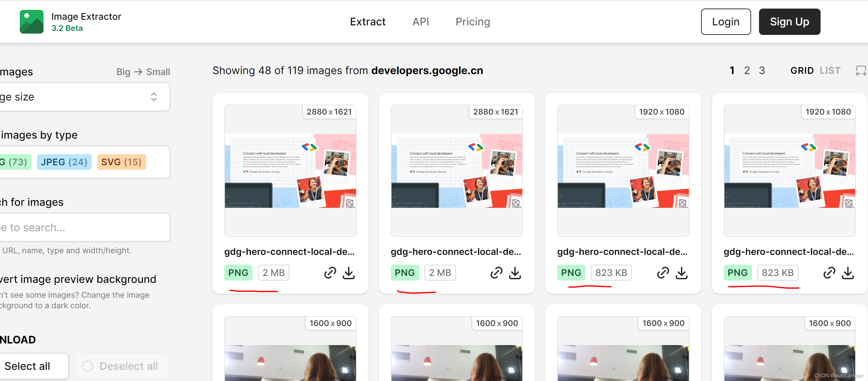
Task: Click the Sign Up button
Action: pyautogui.click(x=789, y=21)
